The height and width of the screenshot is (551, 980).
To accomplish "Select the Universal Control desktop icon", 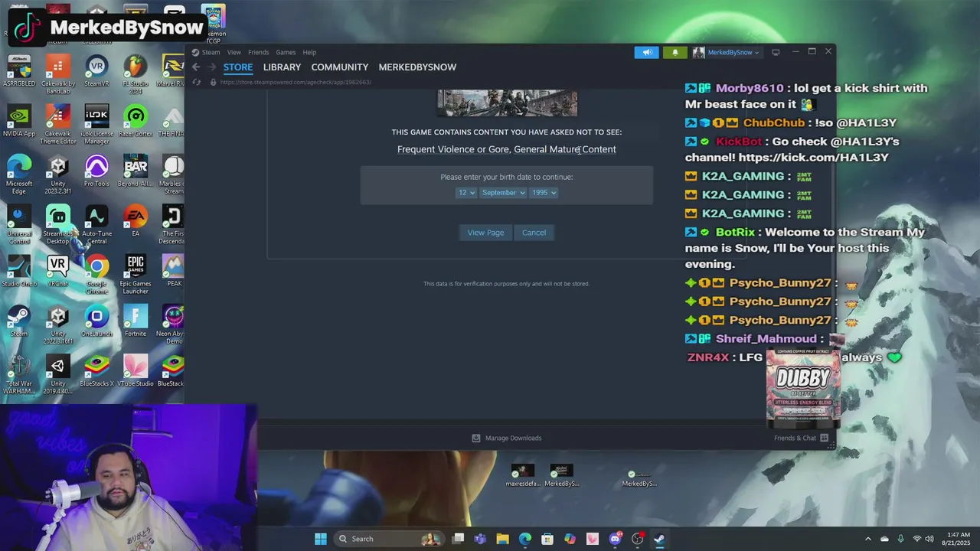I will 19,223.
